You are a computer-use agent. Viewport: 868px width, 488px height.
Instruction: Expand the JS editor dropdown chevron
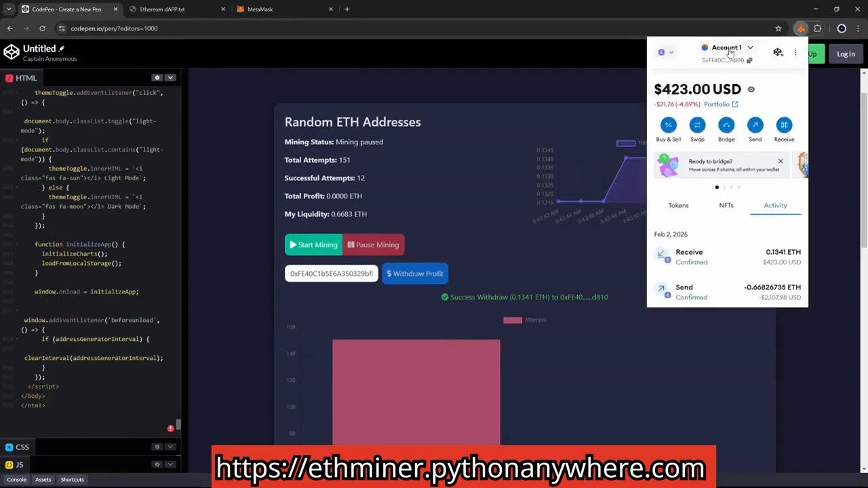pos(170,464)
